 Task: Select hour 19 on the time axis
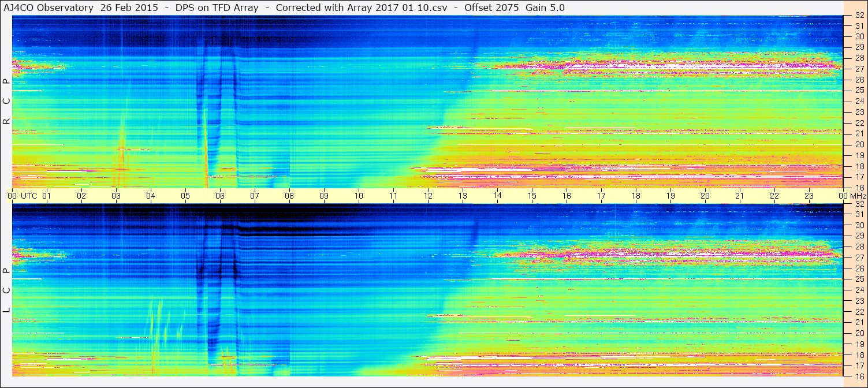pos(670,196)
